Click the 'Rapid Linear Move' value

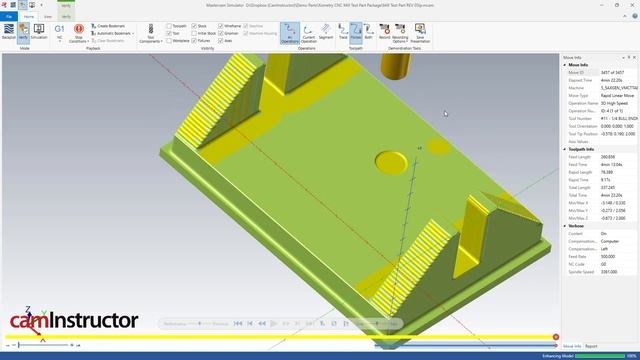617,96
